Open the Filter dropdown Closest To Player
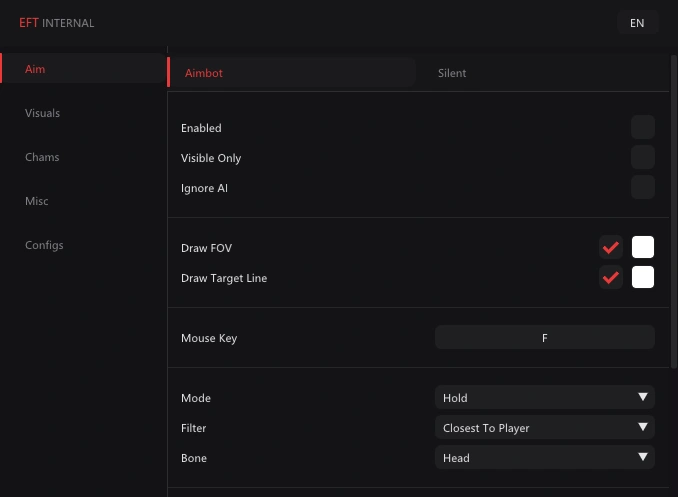678x497 pixels. pyautogui.click(x=545, y=428)
